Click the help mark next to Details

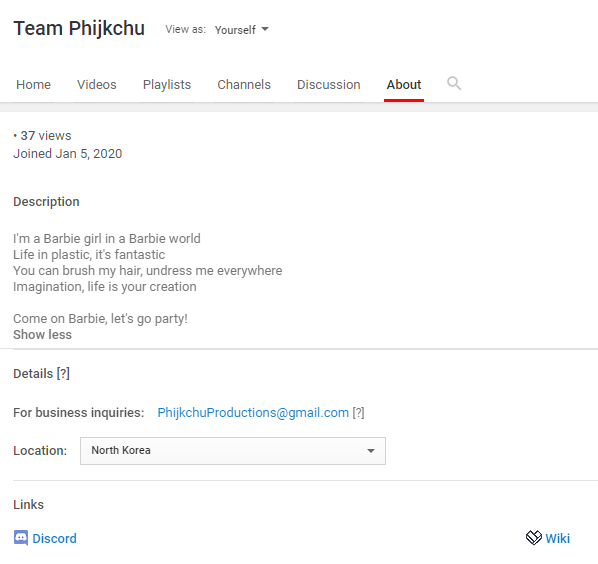(x=63, y=374)
